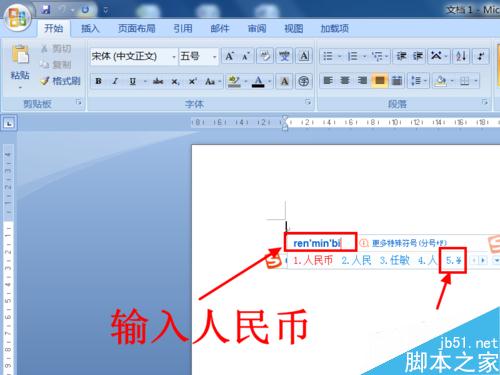Click the decrease indent icon
The width and height of the screenshot is (500, 375).
click(401, 56)
